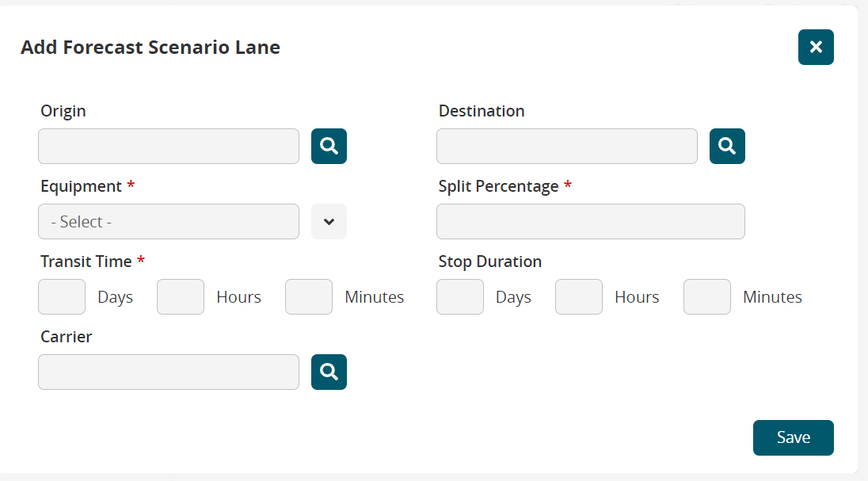Screen dimensions: 868x481
Task: Focus the Origin text field
Action: (x=169, y=146)
